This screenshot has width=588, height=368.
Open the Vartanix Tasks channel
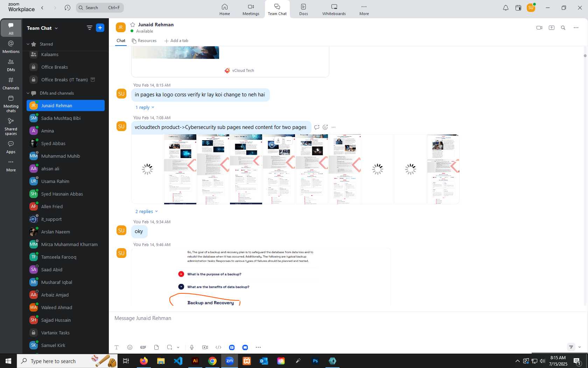pyautogui.click(x=65, y=333)
